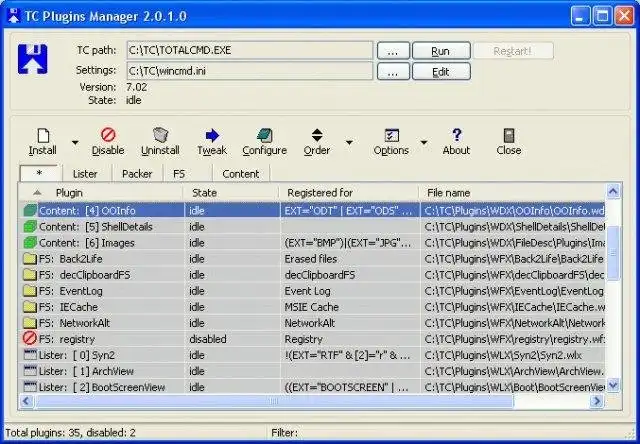Viewport: 640px width, 444px height.
Task: Sort by the Plugin column header
Action: [x=101, y=193]
